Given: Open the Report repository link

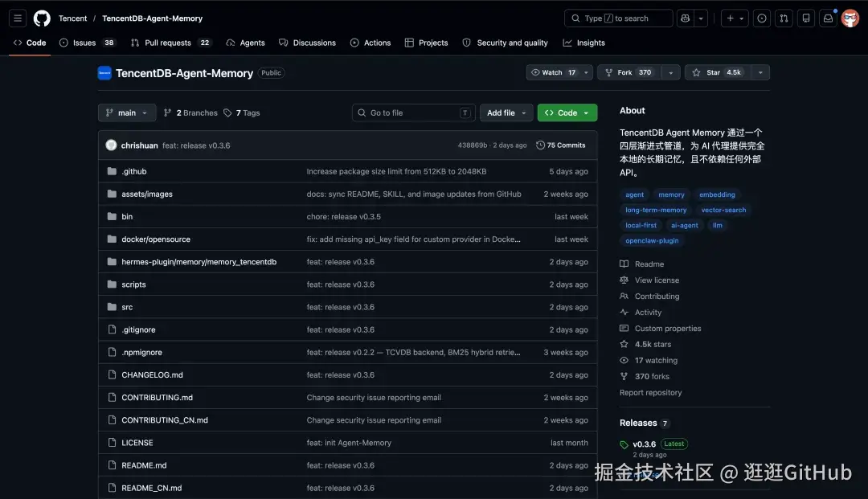Looking at the screenshot, I should [x=650, y=392].
